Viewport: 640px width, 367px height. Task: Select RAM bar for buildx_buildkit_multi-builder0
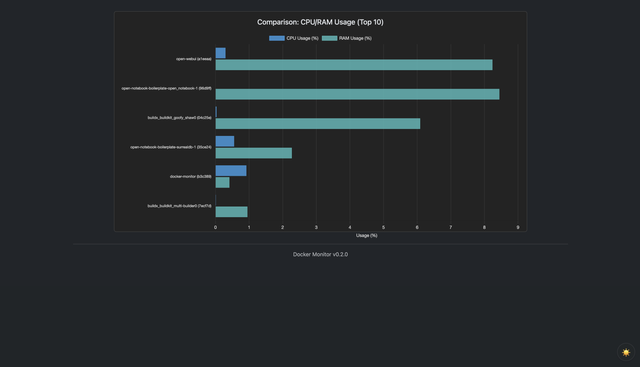click(x=231, y=212)
